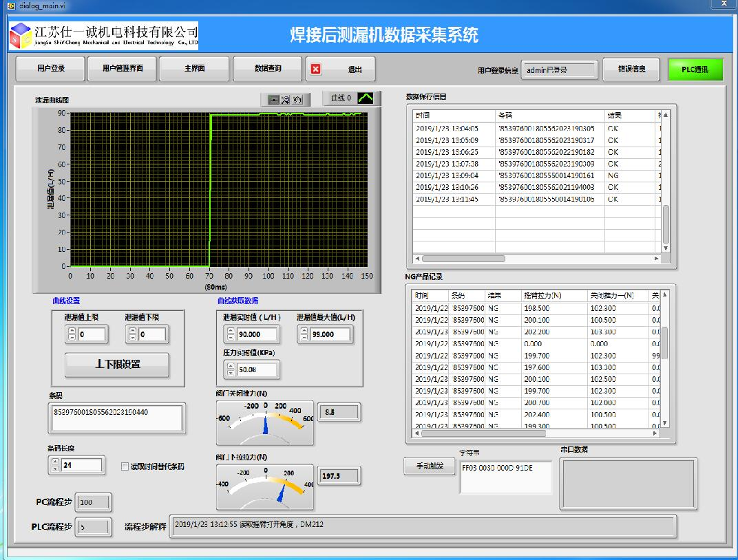Click the leak curve graph plot area
Screen dimensions: 738x560
219,189
